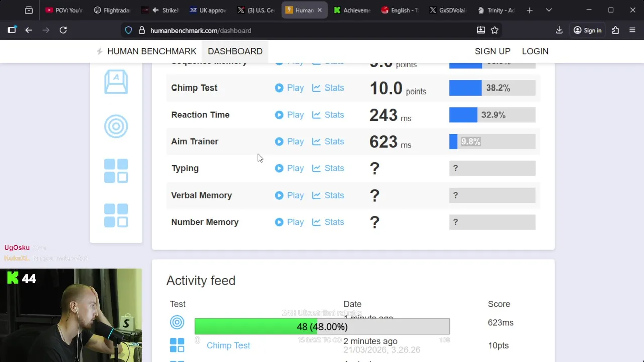Viewport: 644px width, 362px height.
Task: Close the Human Benchmark tab
Action: (x=319, y=10)
